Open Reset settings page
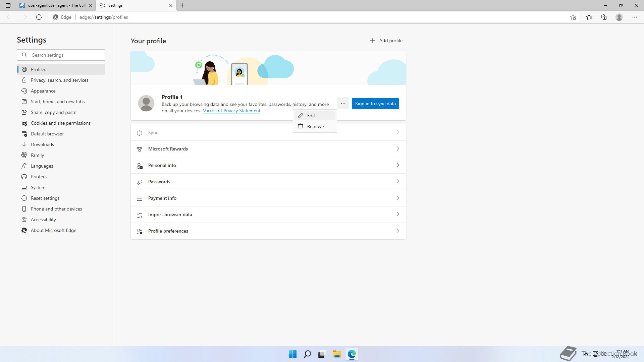The image size is (644, 362). 61,198
